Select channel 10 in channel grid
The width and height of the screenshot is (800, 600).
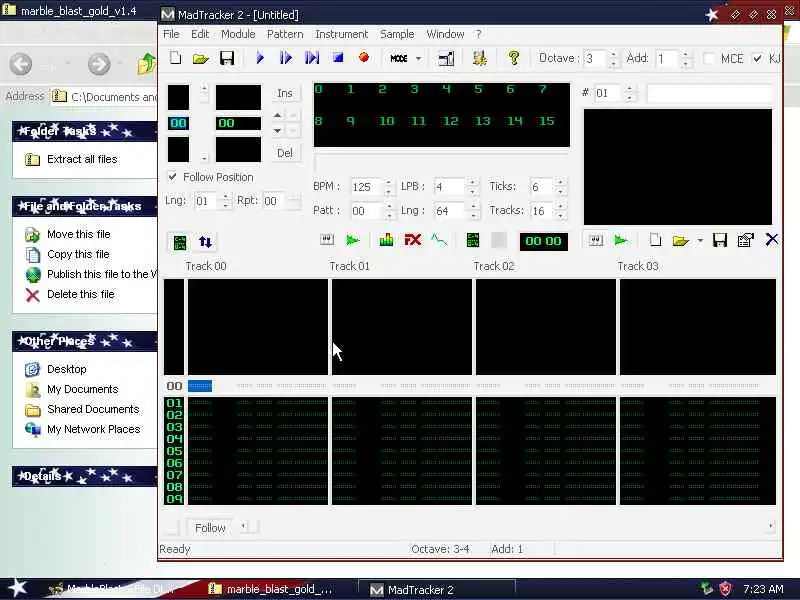pos(386,121)
